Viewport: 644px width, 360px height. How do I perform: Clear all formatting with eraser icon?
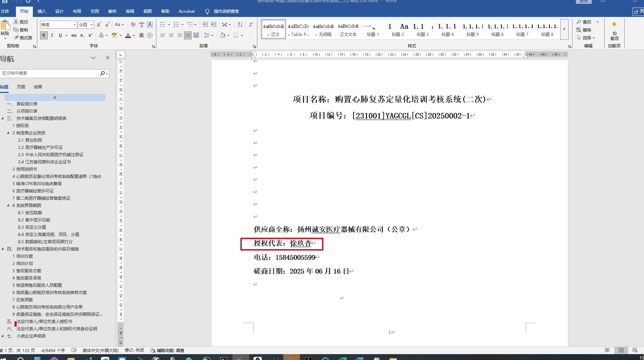(x=133, y=25)
